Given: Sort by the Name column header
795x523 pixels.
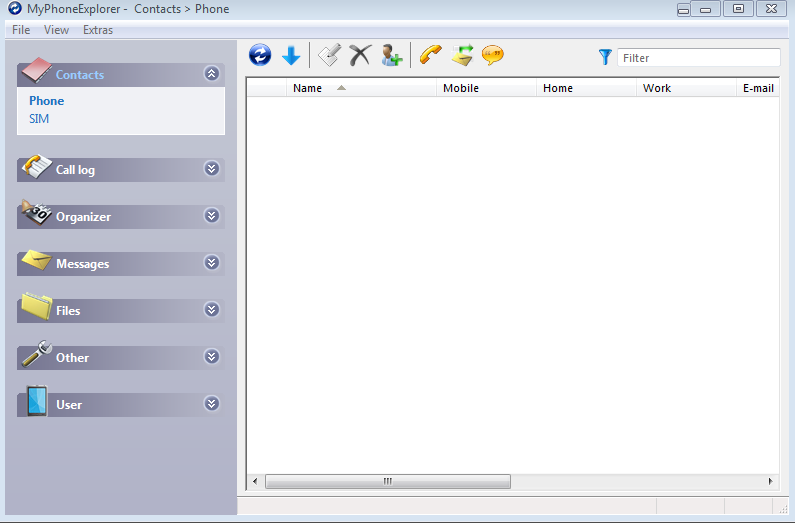Looking at the screenshot, I should tap(362, 88).
